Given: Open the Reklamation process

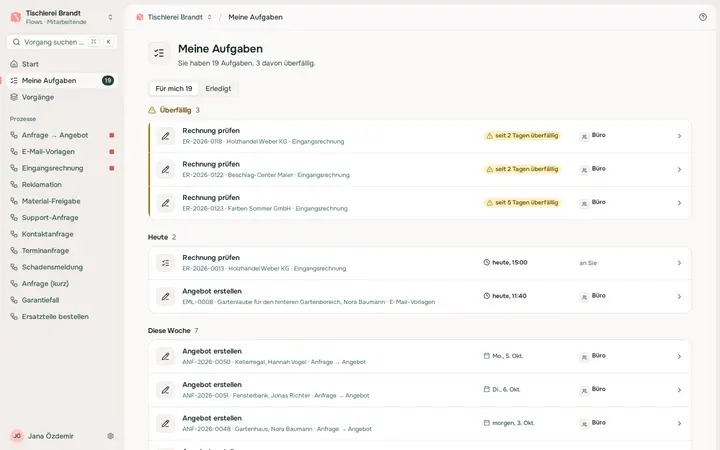Looking at the screenshot, I should click(62, 185).
